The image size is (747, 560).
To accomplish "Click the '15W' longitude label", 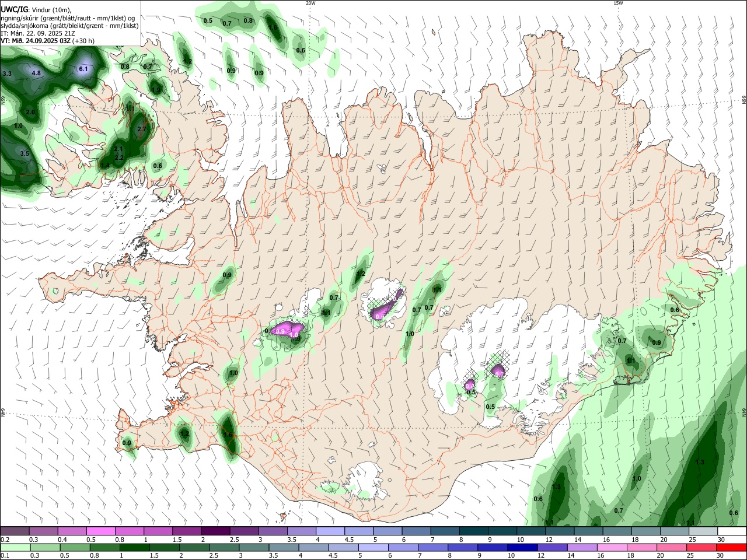I will (618, 3).
